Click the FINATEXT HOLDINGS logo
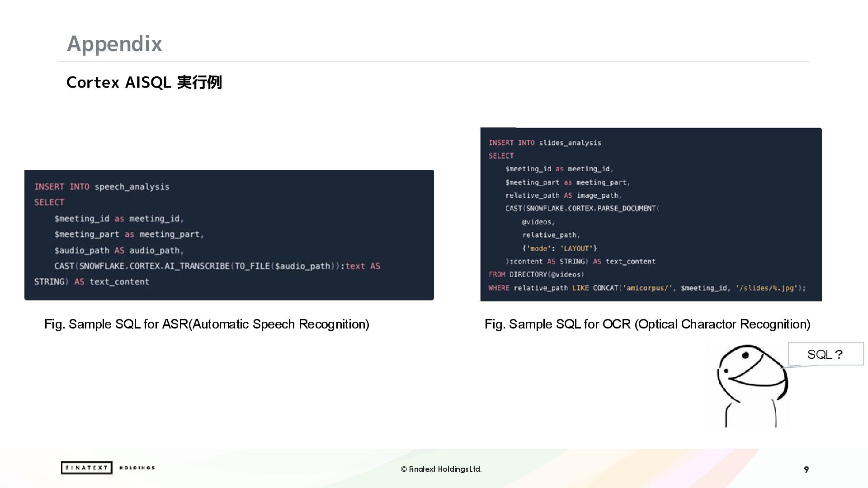 108,468
